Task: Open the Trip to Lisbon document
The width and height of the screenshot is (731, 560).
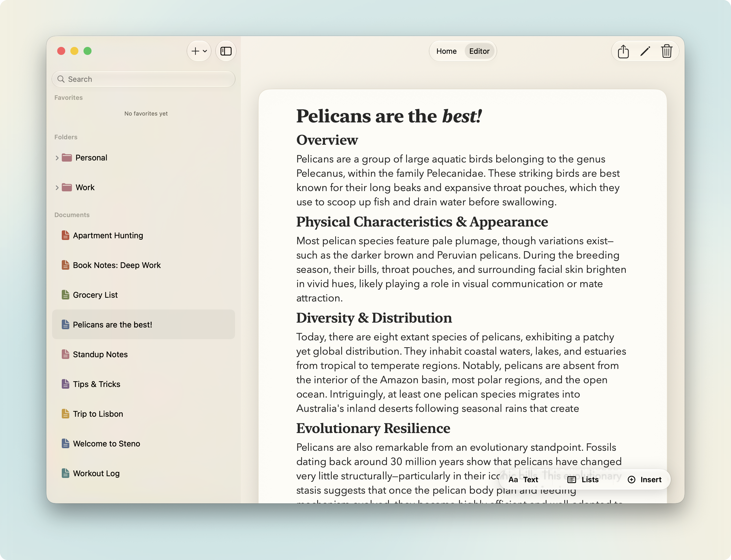Action: [143, 414]
